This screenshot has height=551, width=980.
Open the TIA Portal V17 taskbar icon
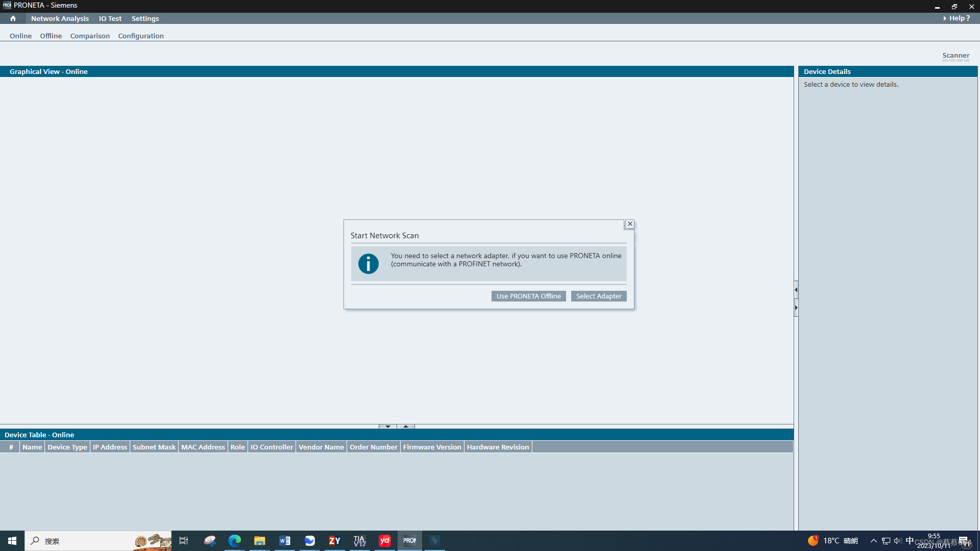pyautogui.click(x=360, y=541)
